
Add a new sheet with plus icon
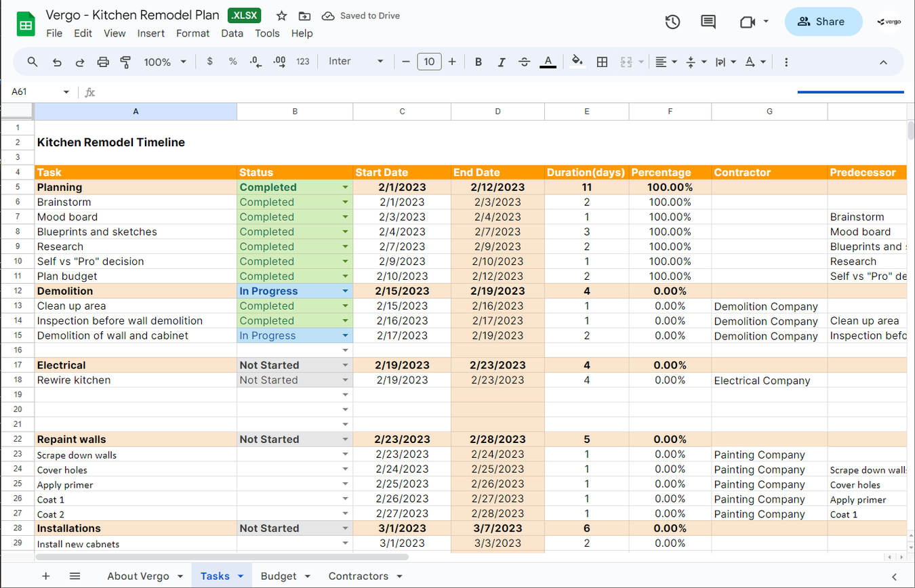click(x=46, y=576)
